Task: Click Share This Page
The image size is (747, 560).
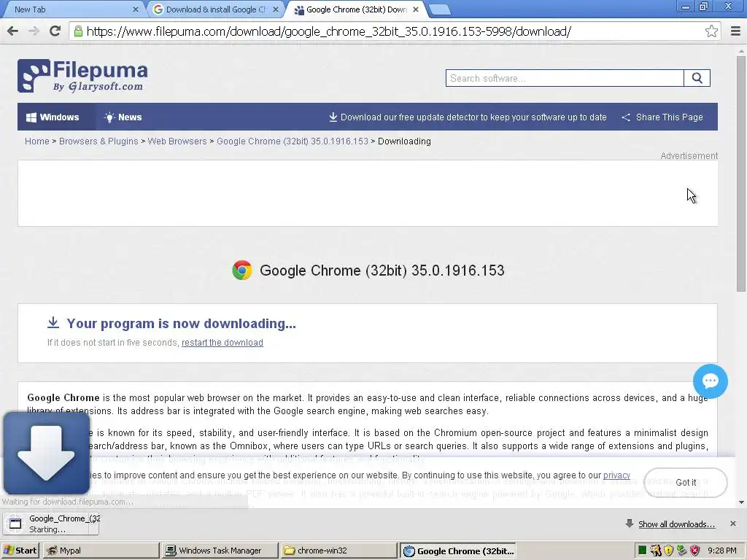Action: pos(662,117)
